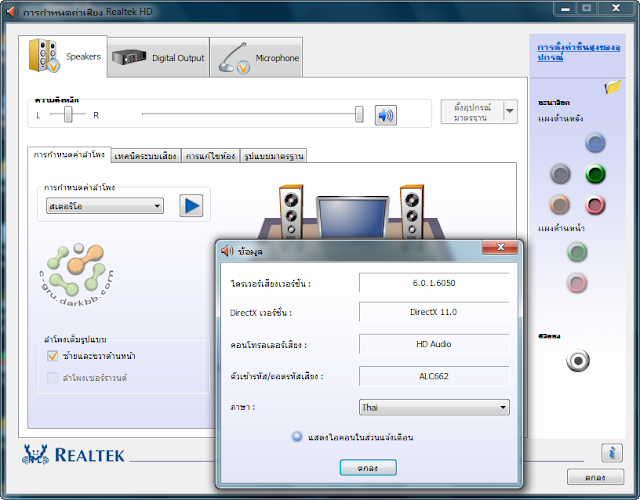
Task: Open the การกำหนดค่าลำโพง sub-tab
Action: [69, 155]
